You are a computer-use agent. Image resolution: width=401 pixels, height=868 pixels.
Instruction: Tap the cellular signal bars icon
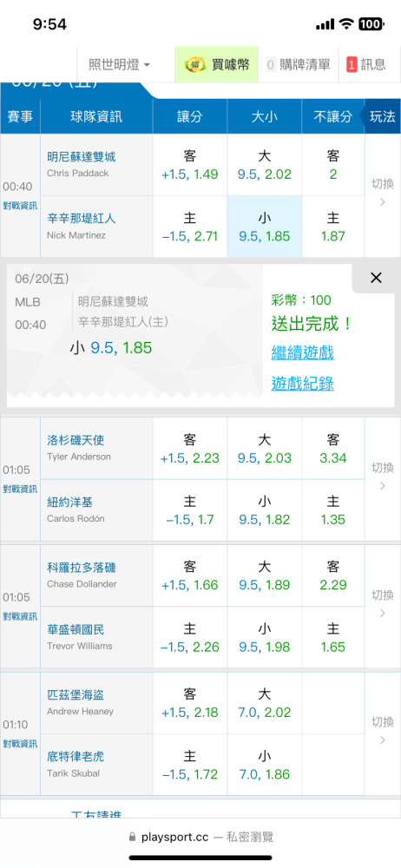coord(325,25)
